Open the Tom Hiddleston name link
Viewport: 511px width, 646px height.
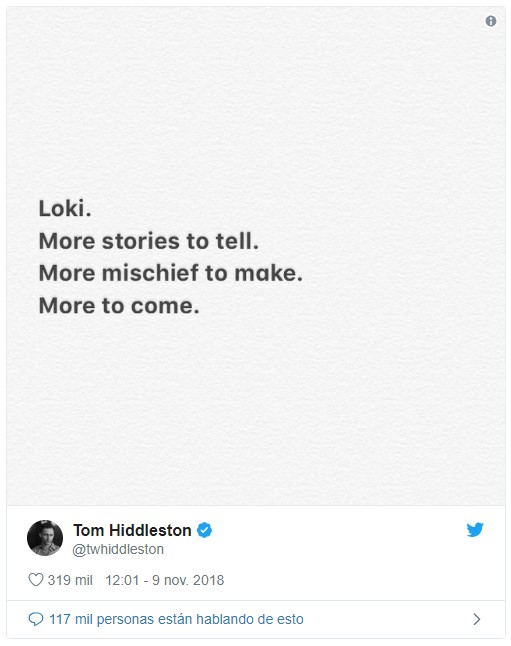tap(132, 530)
